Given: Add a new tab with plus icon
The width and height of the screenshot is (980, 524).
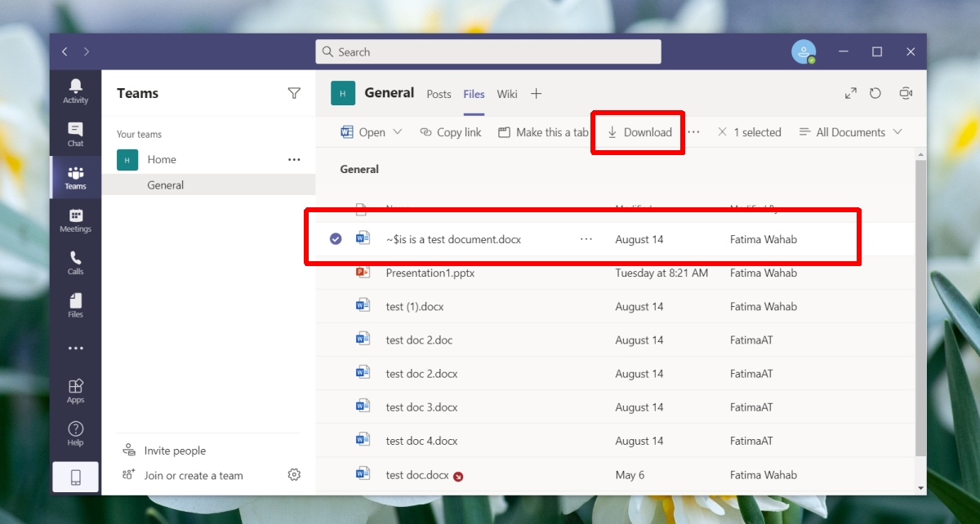Looking at the screenshot, I should (x=536, y=94).
